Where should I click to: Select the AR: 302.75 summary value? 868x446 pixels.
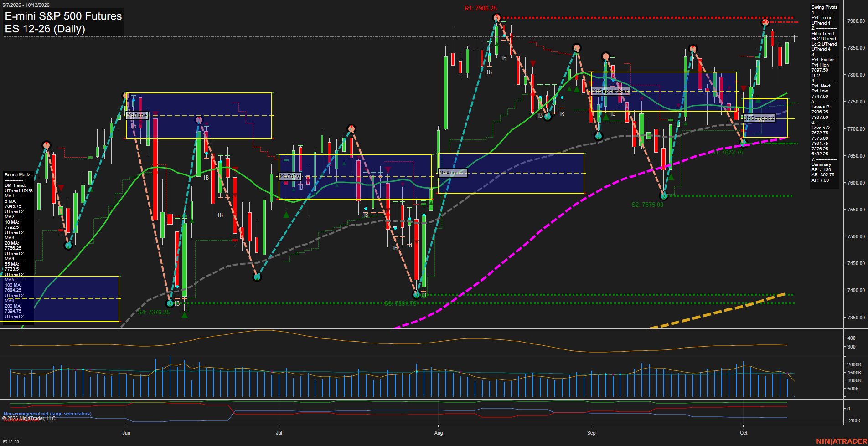[x=822, y=175]
